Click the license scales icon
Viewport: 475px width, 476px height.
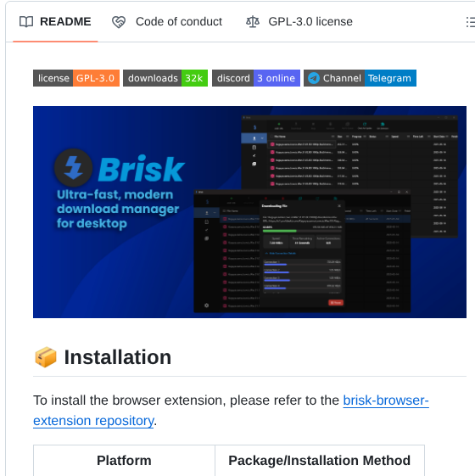point(253,22)
